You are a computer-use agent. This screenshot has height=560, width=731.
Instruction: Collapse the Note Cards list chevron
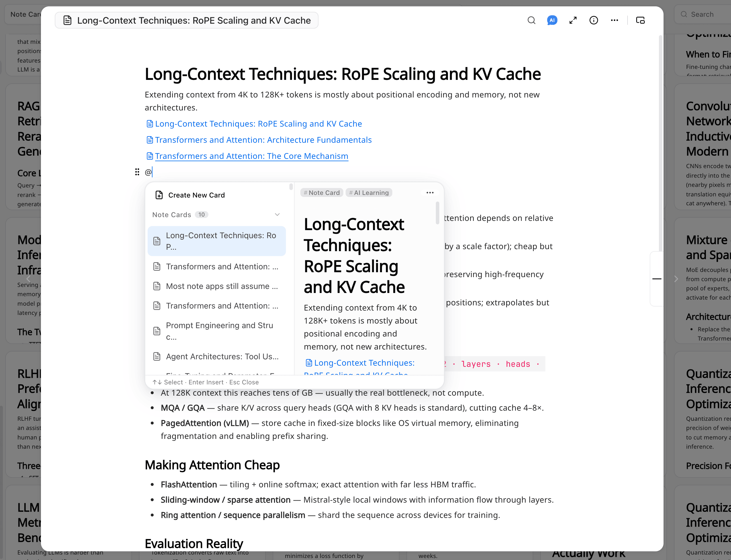277,215
